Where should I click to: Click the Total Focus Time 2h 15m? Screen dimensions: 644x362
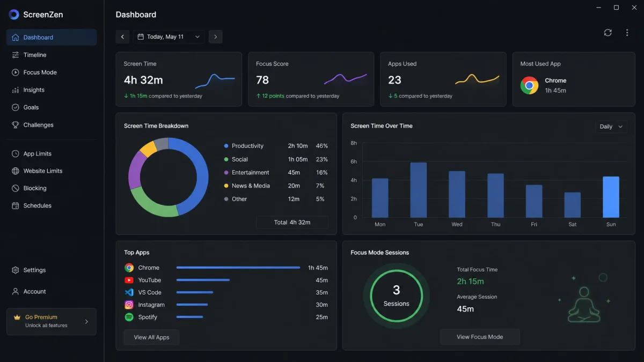470,281
